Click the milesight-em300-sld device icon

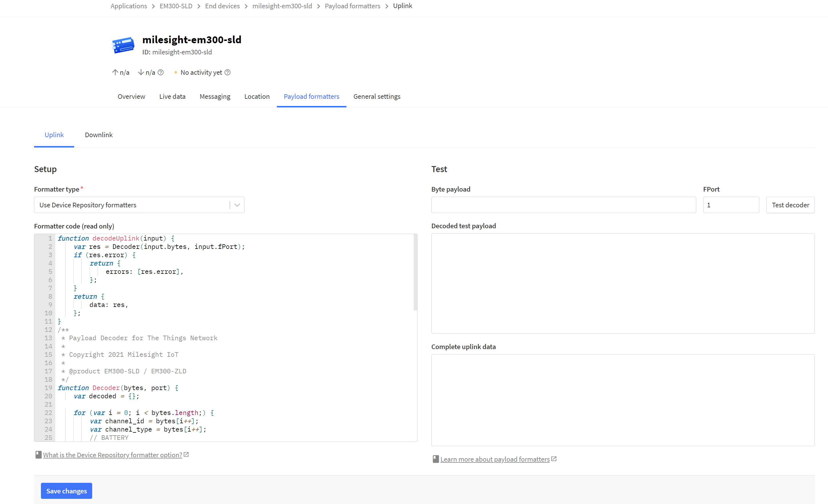click(123, 45)
